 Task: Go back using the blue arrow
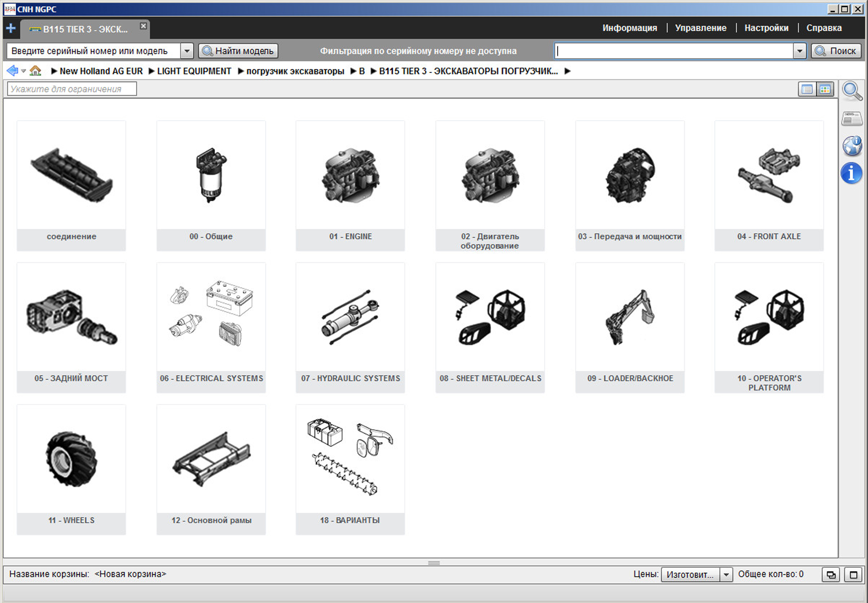(x=12, y=71)
